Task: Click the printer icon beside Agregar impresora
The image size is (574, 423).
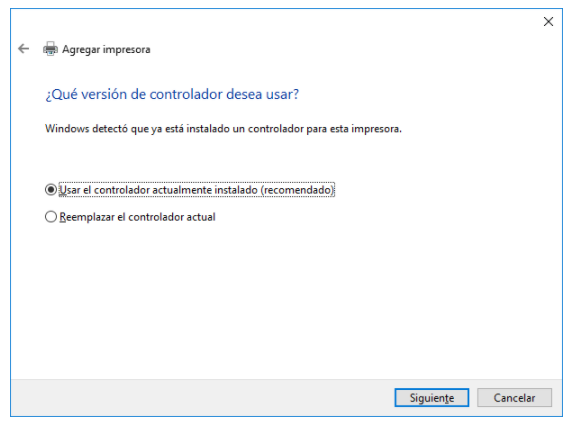Action: (50, 49)
